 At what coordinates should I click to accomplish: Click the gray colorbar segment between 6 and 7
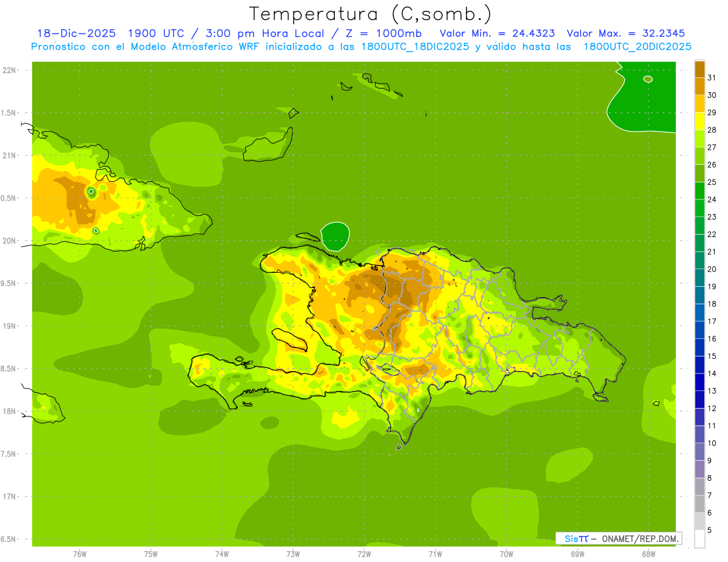pos(699,504)
